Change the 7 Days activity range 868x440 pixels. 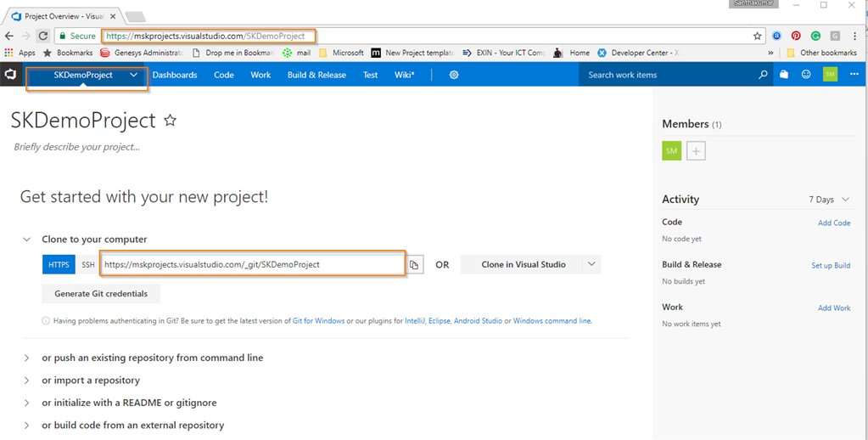tap(829, 200)
